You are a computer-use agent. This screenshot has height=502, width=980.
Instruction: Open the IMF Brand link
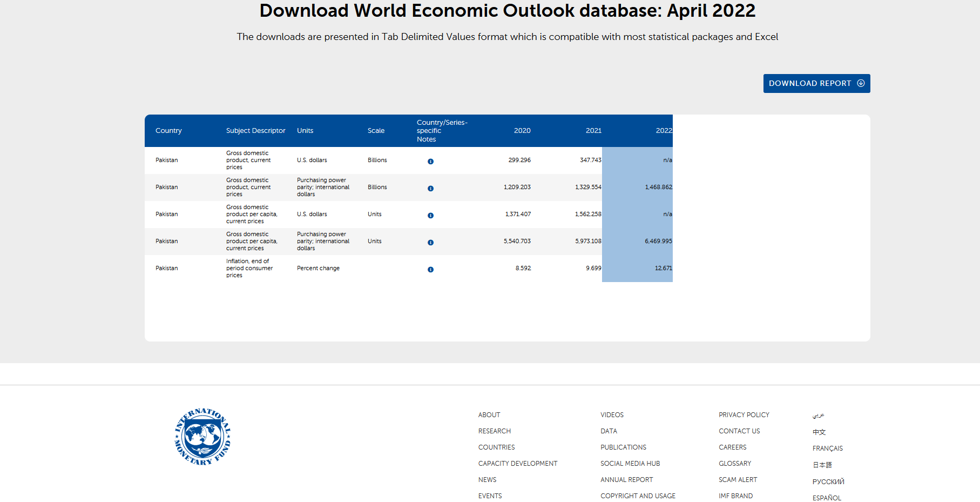pos(735,496)
